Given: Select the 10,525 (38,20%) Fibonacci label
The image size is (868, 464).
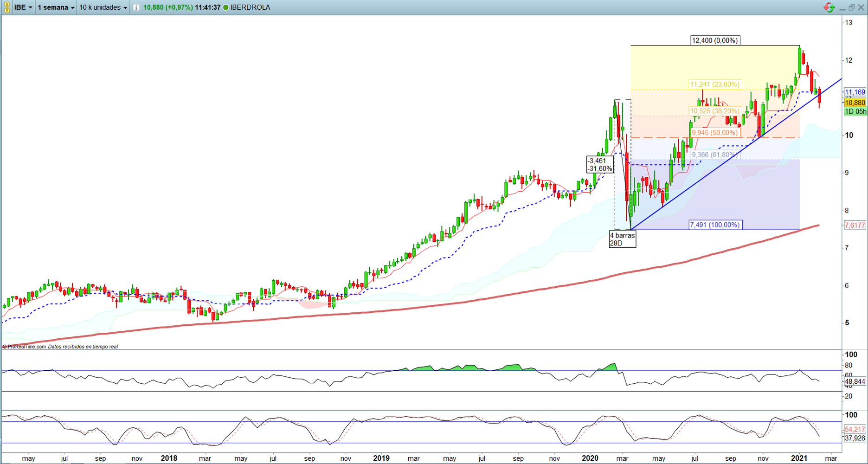Looking at the screenshot, I should tap(714, 111).
